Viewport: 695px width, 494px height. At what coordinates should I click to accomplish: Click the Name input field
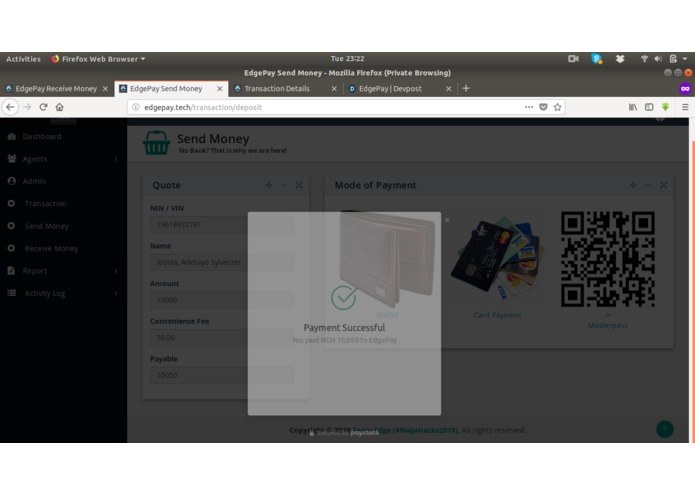tap(222, 262)
